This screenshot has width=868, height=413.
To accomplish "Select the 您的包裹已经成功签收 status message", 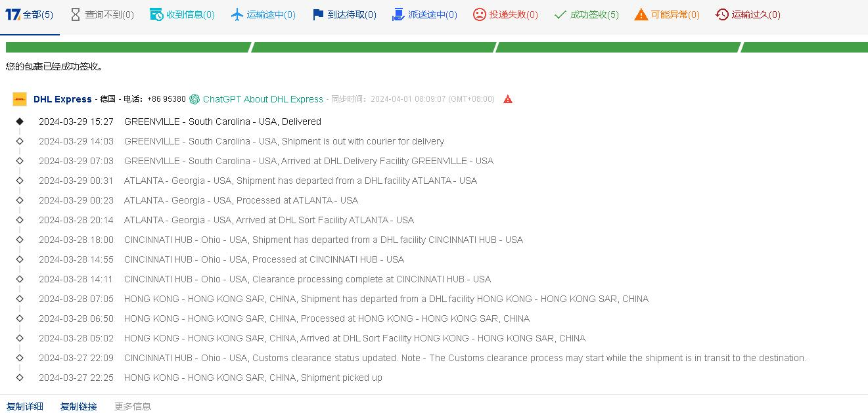I will [x=54, y=66].
